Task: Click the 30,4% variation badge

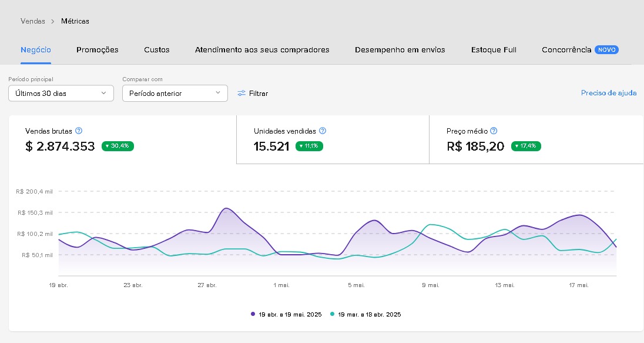Action: coord(118,146)
